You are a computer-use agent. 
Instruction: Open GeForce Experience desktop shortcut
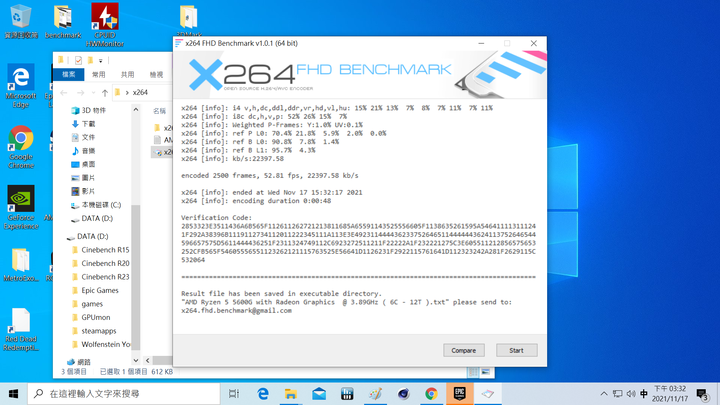tap(21, 208)
